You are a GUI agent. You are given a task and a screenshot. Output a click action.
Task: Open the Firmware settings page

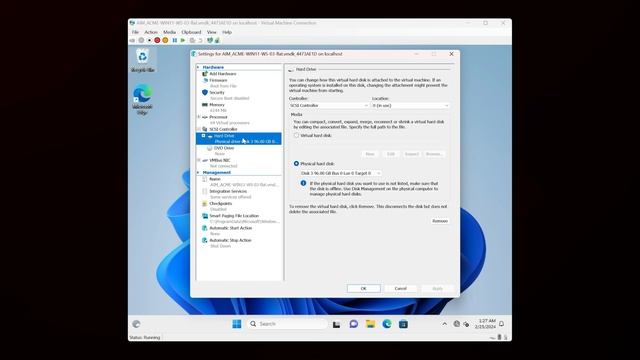coord(218,80)
